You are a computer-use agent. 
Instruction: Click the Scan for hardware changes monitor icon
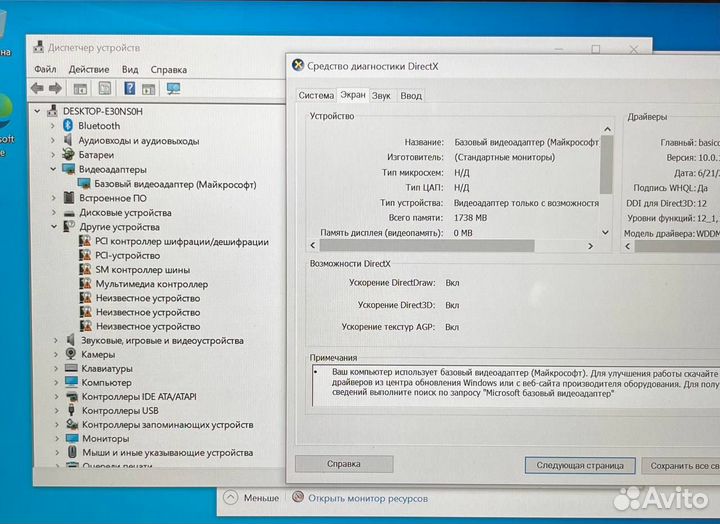click(173, 88)
